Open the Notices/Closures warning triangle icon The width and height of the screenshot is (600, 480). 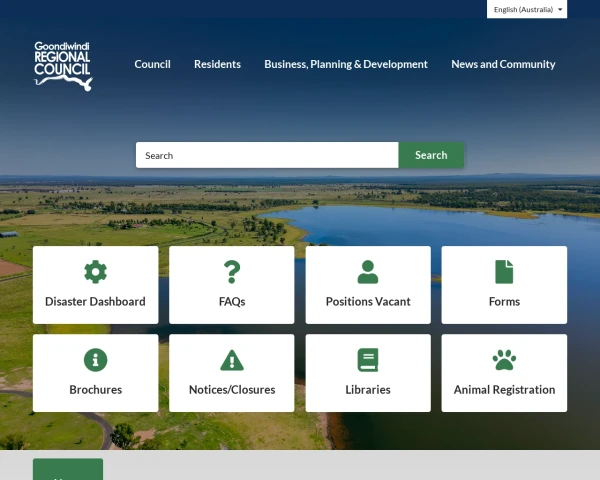(232, 360)
